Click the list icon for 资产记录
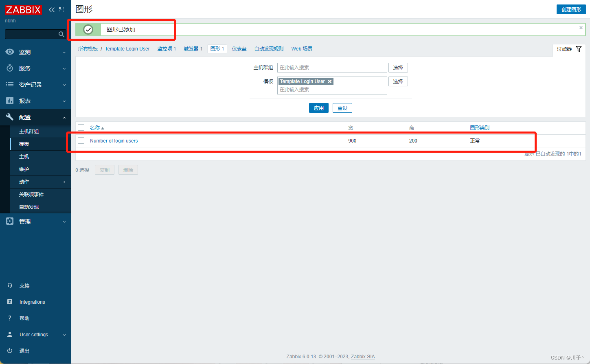The height and width of the screenshot is (364, 590). click(10, 84)
